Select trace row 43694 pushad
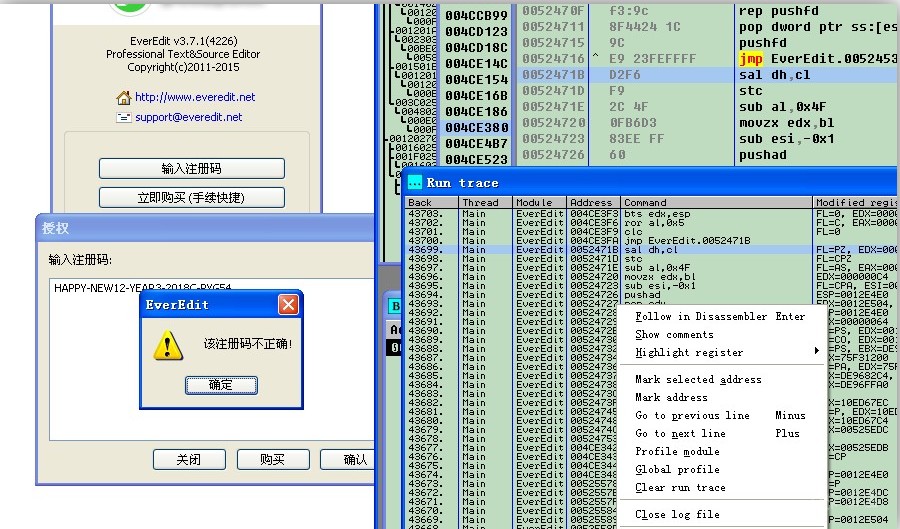 [650, 294]
